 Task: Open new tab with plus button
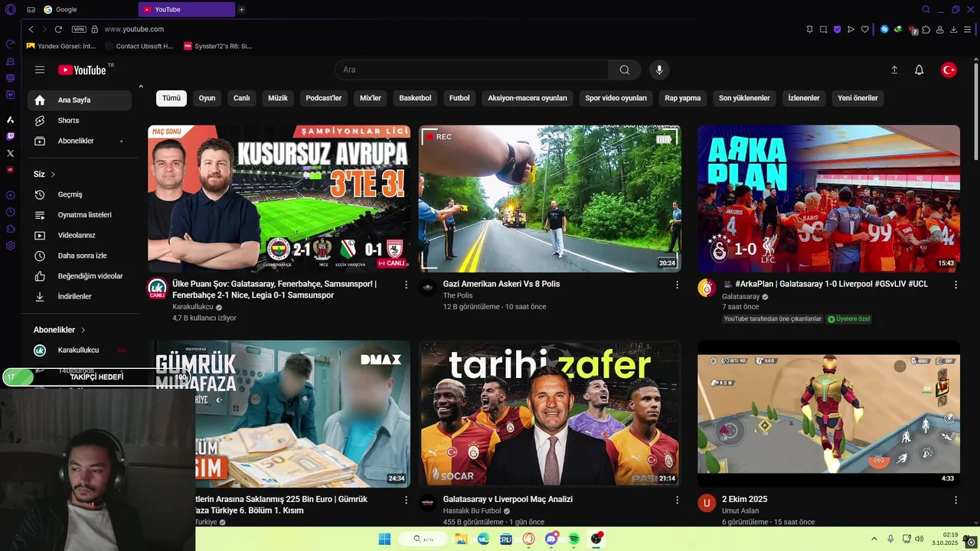(241, 9)
